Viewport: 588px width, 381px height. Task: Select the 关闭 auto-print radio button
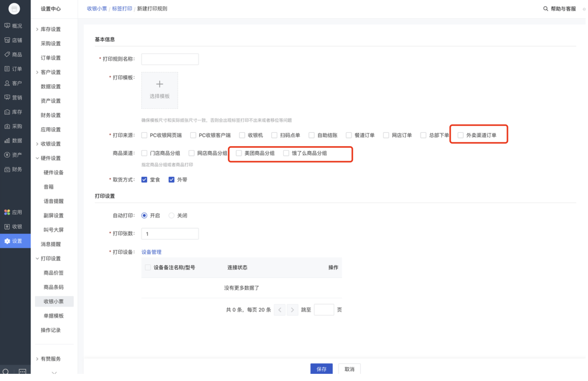(172, 215)
